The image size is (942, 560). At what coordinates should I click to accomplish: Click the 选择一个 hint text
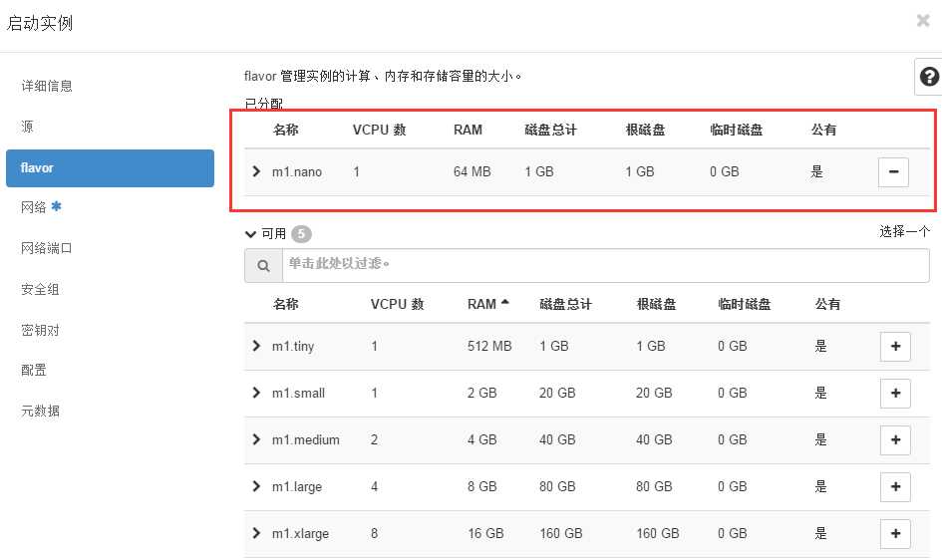[x=905, y=232]
